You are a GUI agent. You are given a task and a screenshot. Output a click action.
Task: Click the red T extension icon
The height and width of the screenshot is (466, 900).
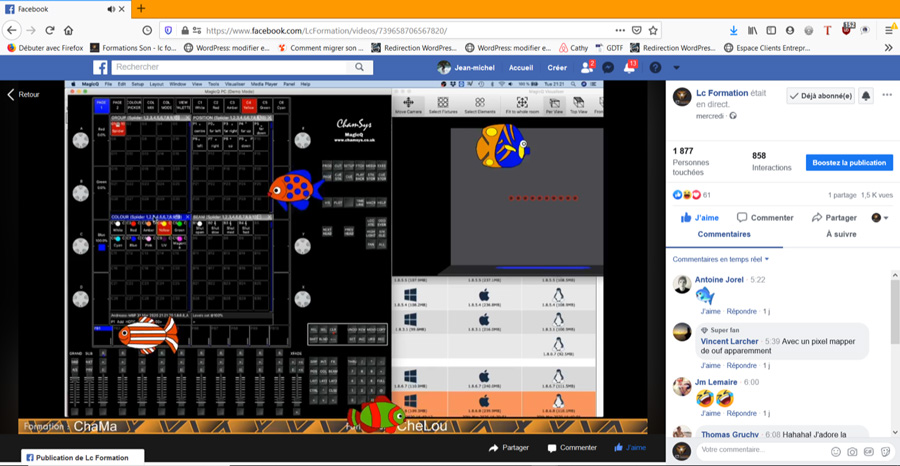point(827,30)
